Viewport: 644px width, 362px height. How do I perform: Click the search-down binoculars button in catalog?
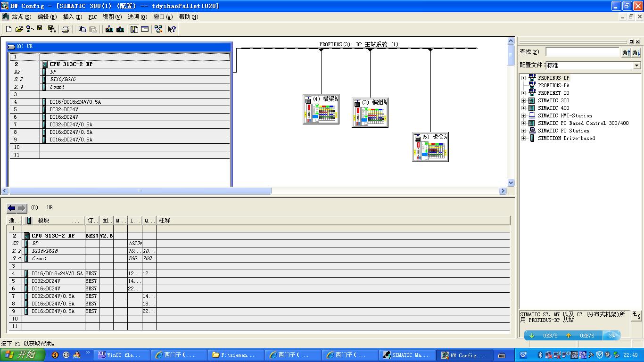click(x=636, y=52)
